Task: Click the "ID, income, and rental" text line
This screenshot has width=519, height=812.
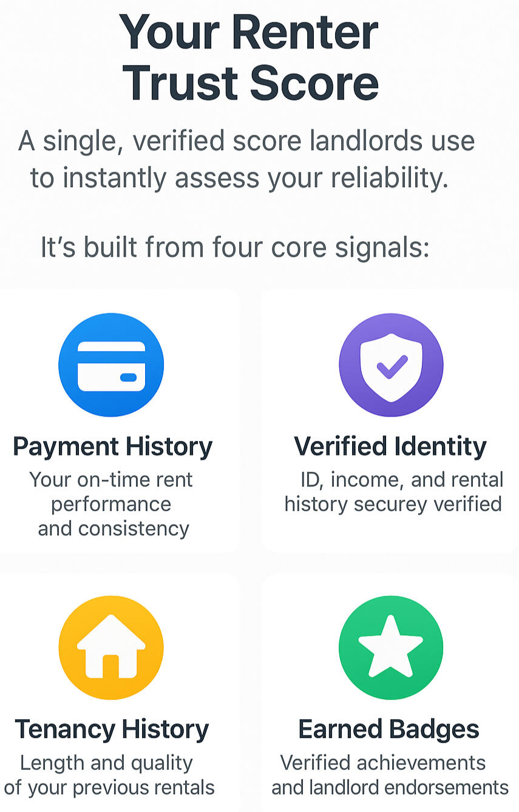Action: [x=402, y=480]
